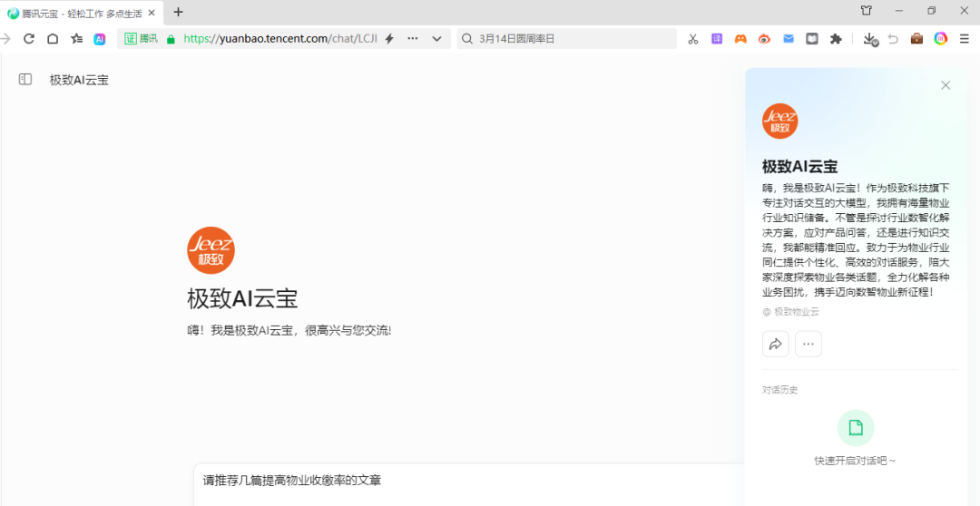Click the bookmark reader extension icon
Image resolution: width=980 pixels, height=506 pixels.
pyautogui.click(x=811, y=39)
